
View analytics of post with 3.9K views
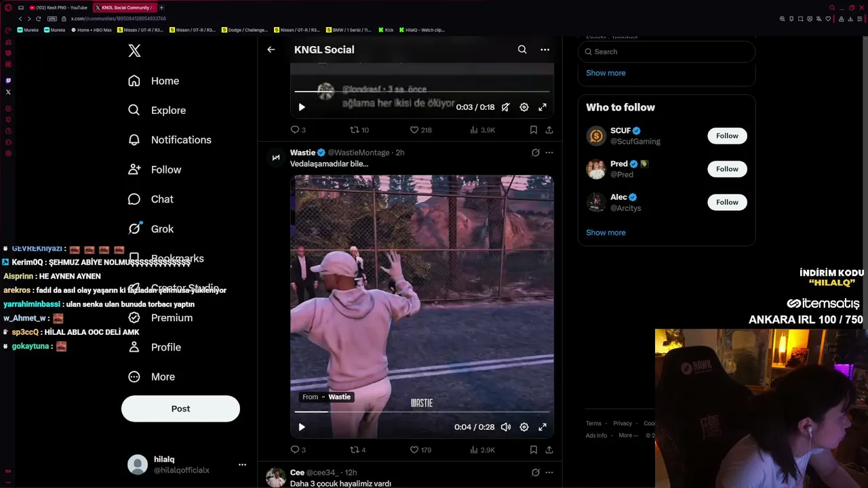point(482,129)
